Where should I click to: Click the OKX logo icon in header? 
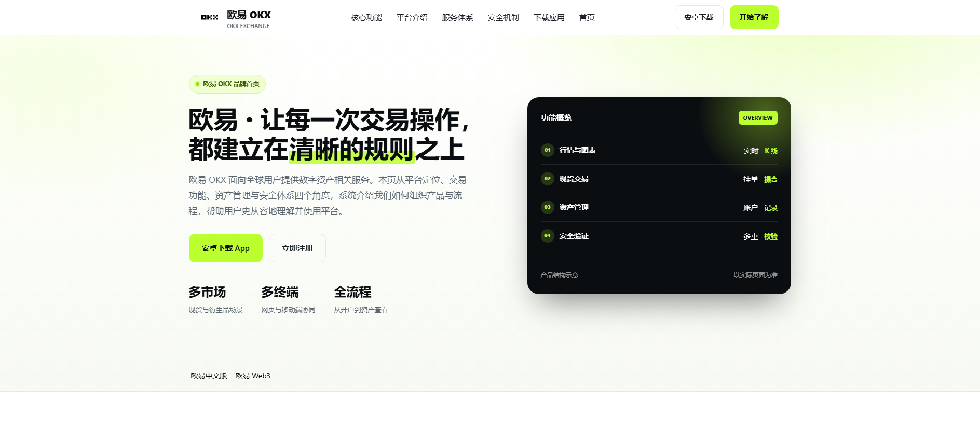pyautogui.click(x=210, y=17)
